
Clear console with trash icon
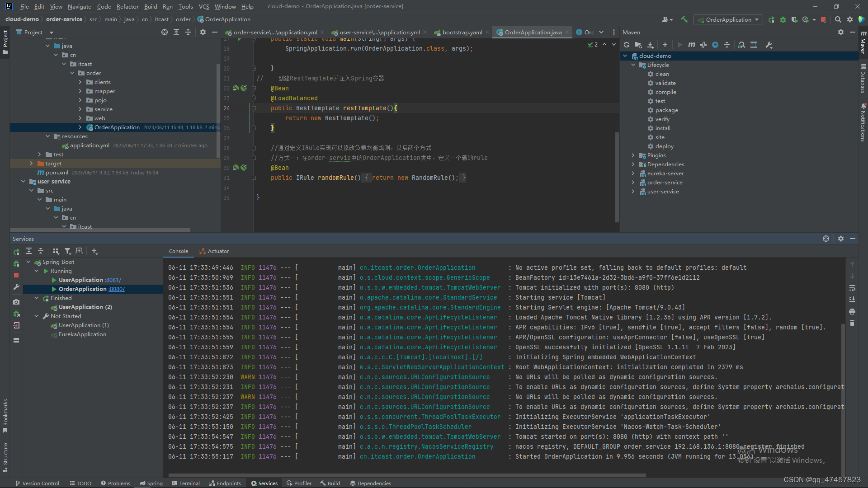[x=852, y=323]
